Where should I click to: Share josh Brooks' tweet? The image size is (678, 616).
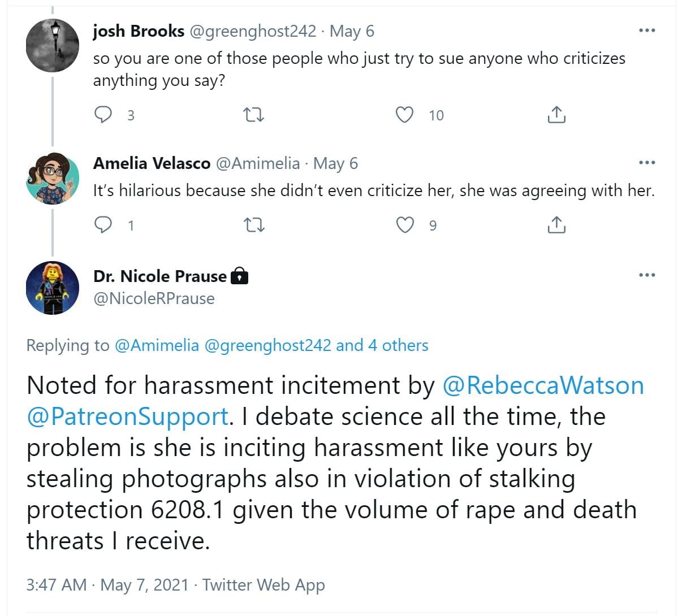point(556,115)
